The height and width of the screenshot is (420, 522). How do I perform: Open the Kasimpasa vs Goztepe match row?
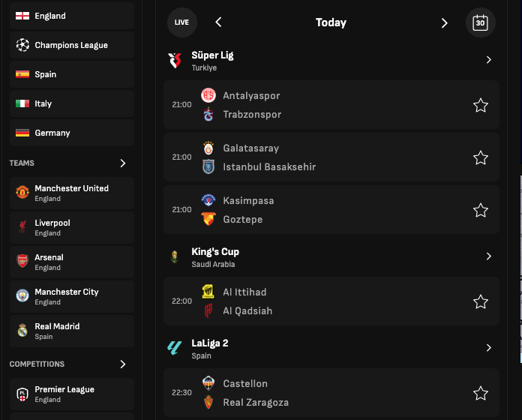point(331,210)
